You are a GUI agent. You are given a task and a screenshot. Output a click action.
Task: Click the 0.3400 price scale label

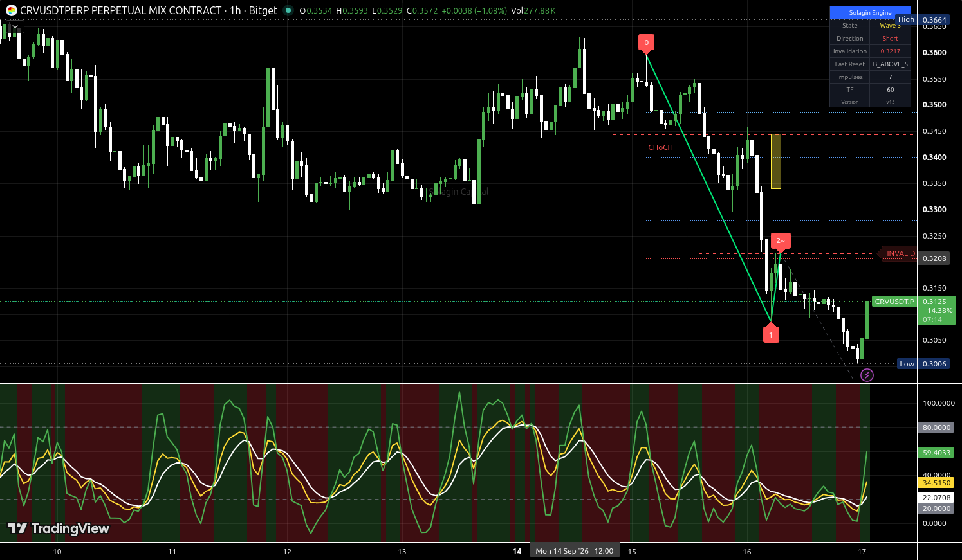coord(934,158)
